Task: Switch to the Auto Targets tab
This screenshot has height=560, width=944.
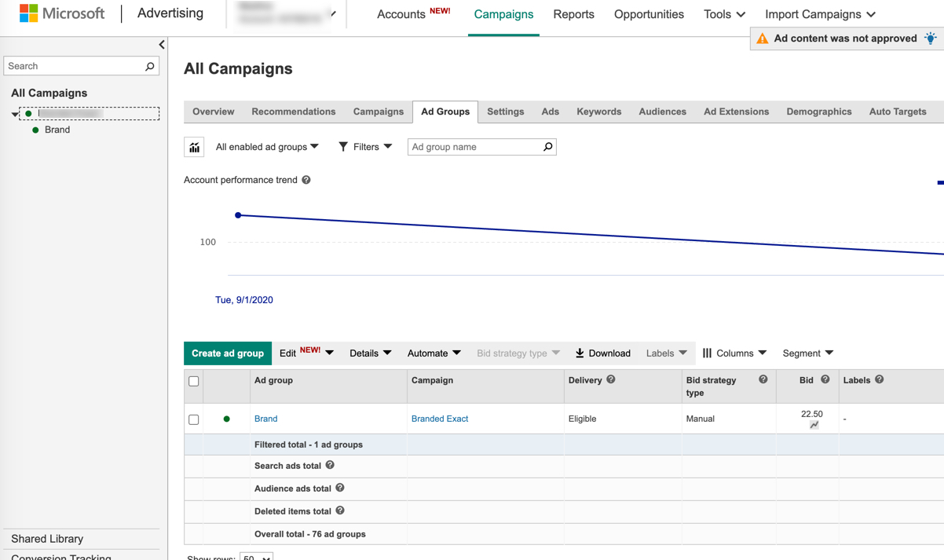Action: coord(898,112)
